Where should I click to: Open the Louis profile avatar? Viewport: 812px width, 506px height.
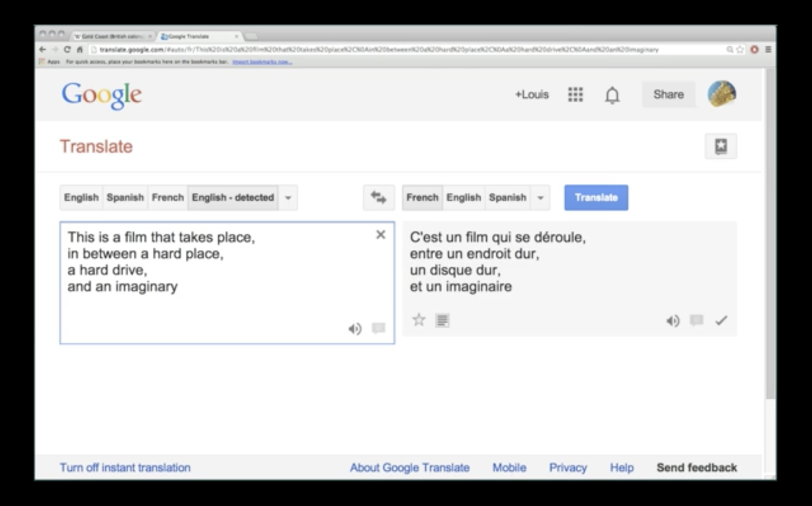click(722, 94)
